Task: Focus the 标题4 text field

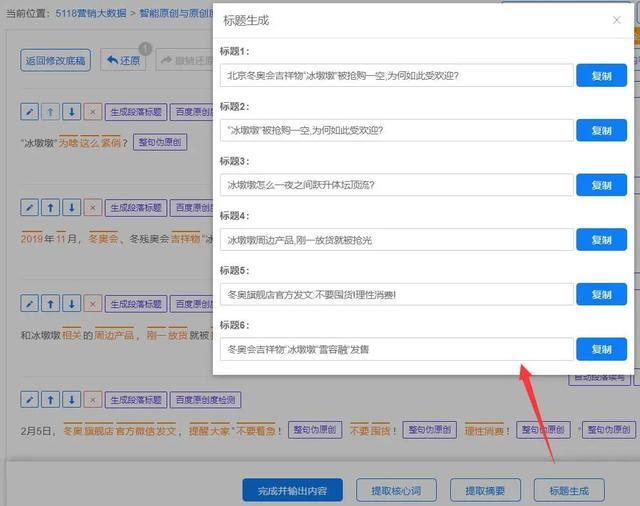Action: 397,240
